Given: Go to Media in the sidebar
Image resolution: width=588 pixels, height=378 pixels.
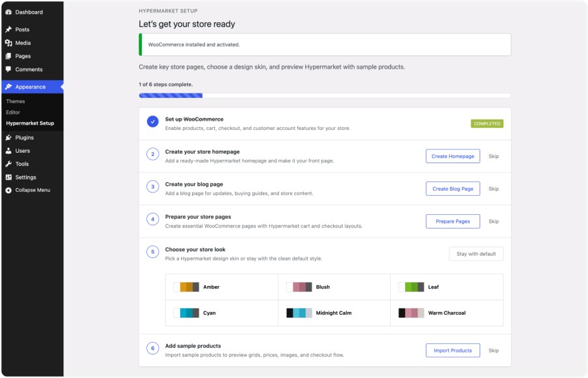Looking at the screenshot, I should [32, 42].
